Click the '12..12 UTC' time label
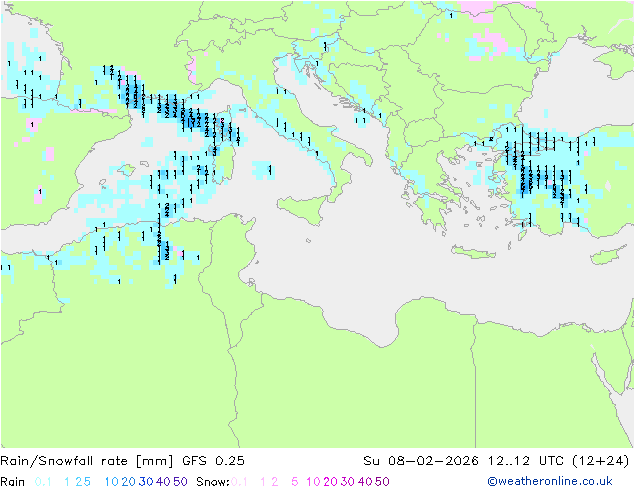 (524, 461)
